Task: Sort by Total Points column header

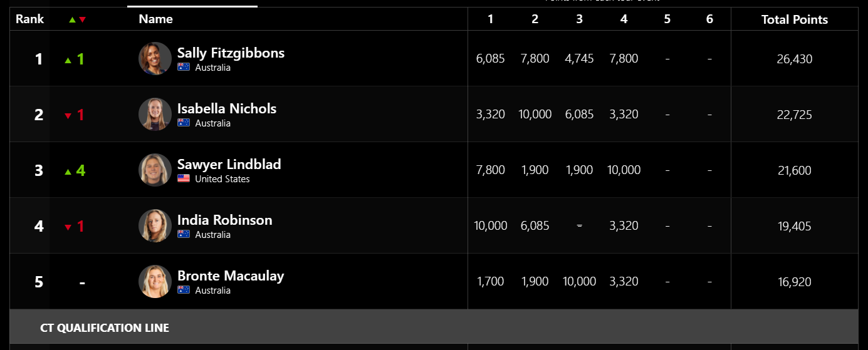Action: point(795,19)
